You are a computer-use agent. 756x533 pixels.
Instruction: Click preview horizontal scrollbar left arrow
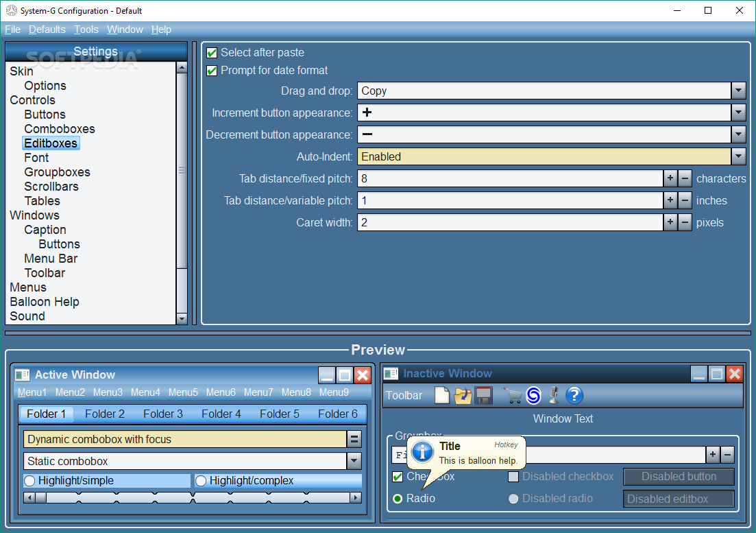point(29,497)
